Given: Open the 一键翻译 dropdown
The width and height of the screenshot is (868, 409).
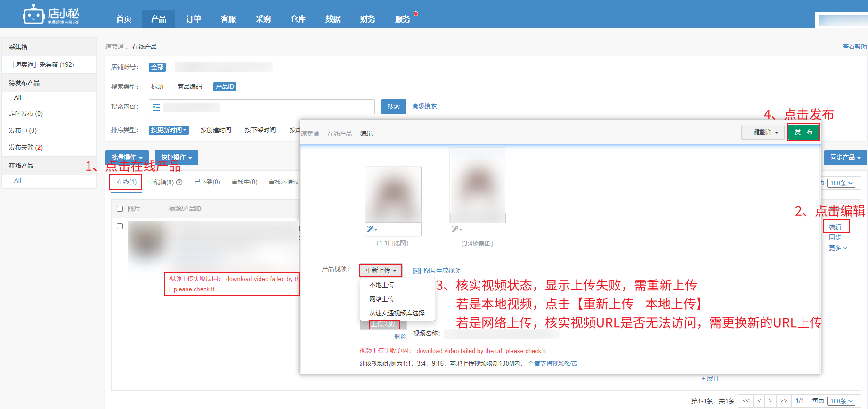Looking at the screenshot, I should [763, 132].
